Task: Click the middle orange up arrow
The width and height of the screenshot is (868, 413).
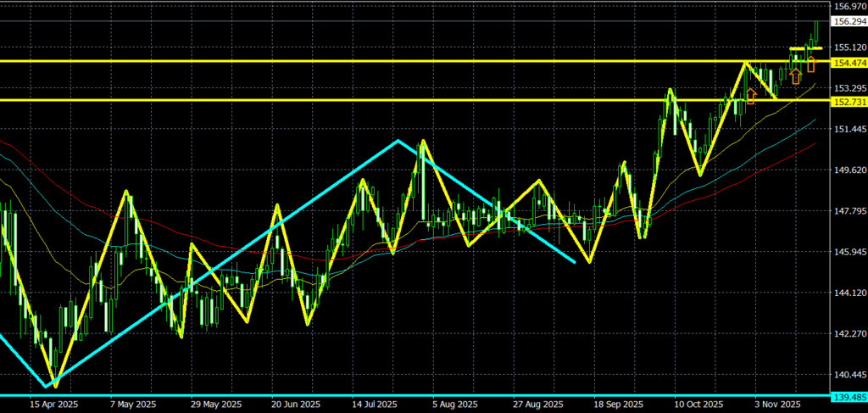Action: [795, 76]
